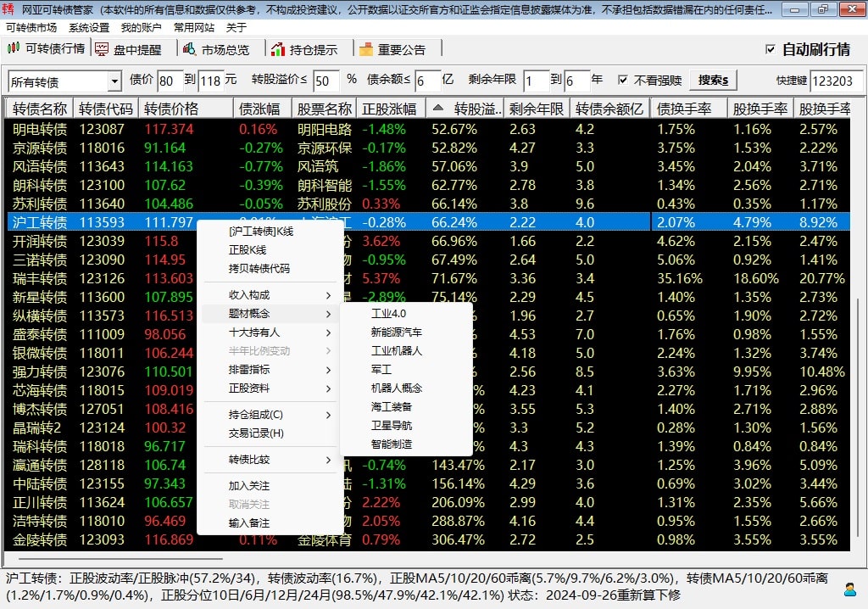Expand the 正股资料 submenu

[x=270, y=388]
